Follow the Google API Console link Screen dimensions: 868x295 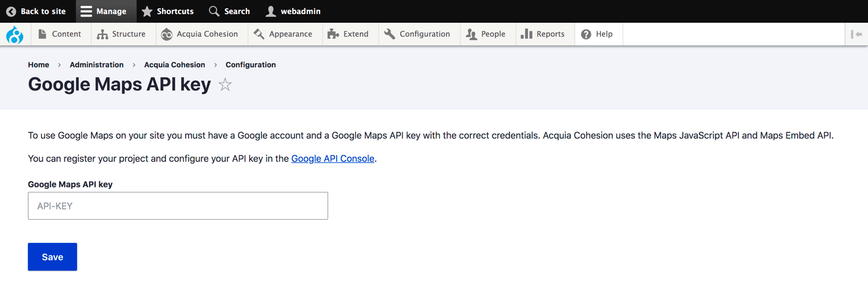[333, 158]
